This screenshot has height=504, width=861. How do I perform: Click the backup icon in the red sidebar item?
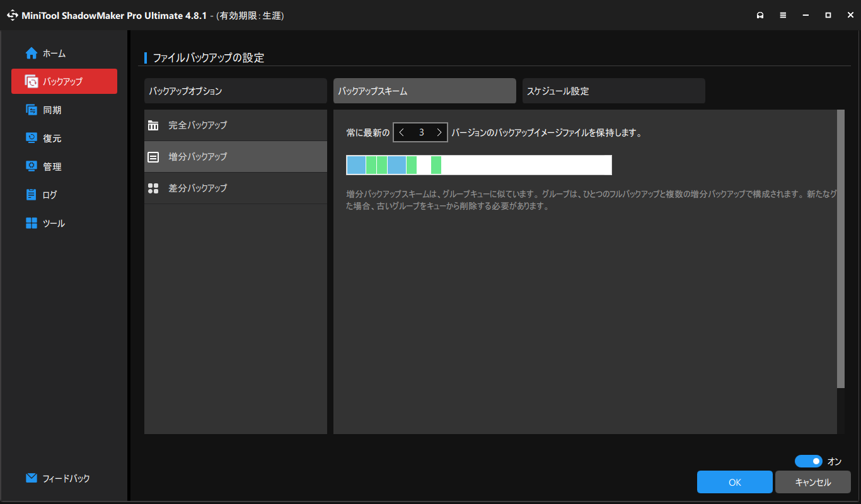coord(32,81)
